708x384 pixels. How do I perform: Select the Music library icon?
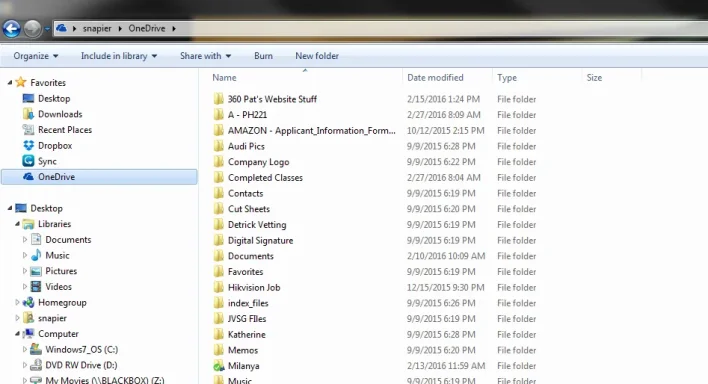click(36, 255)
